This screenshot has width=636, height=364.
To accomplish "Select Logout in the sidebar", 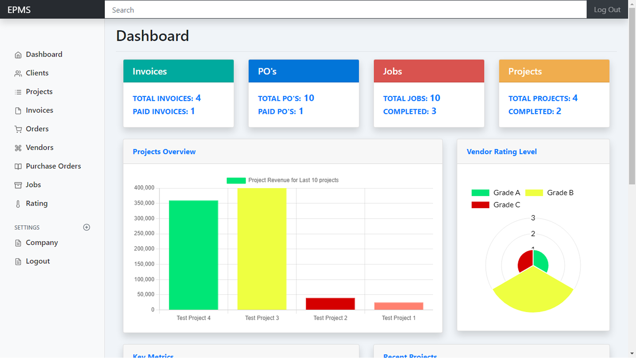I will click(38, 261).
